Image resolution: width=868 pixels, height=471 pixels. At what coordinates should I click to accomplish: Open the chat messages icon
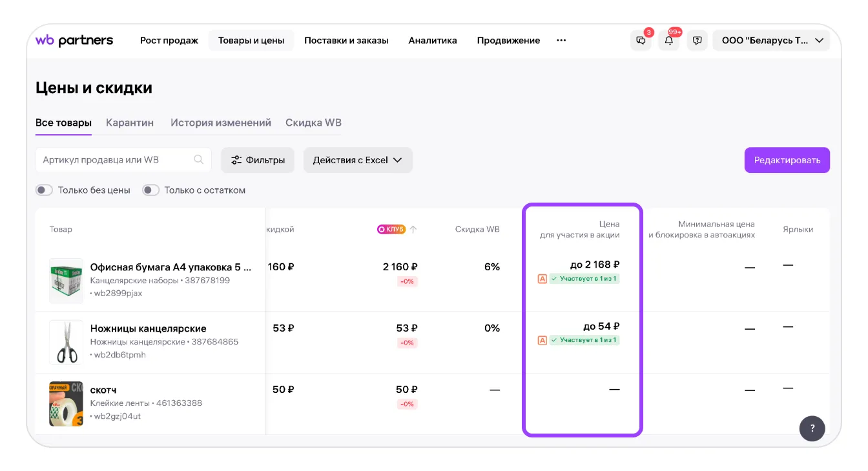tap(641, 40)
